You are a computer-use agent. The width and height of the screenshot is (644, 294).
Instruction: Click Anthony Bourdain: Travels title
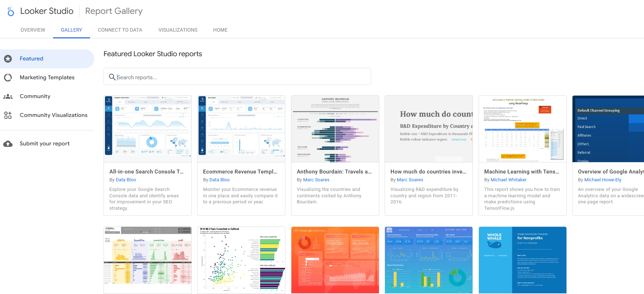(x=334, y=172)
